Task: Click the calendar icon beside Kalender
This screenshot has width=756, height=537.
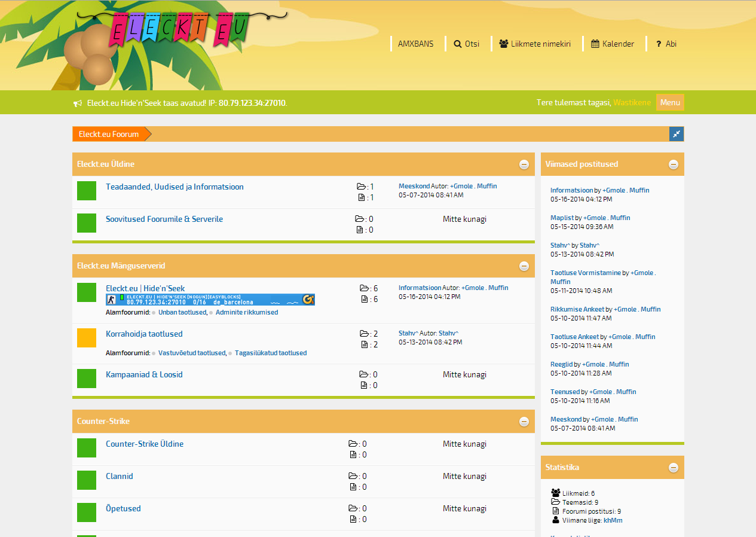Action: pyautogui.click(x=595, y=44)
